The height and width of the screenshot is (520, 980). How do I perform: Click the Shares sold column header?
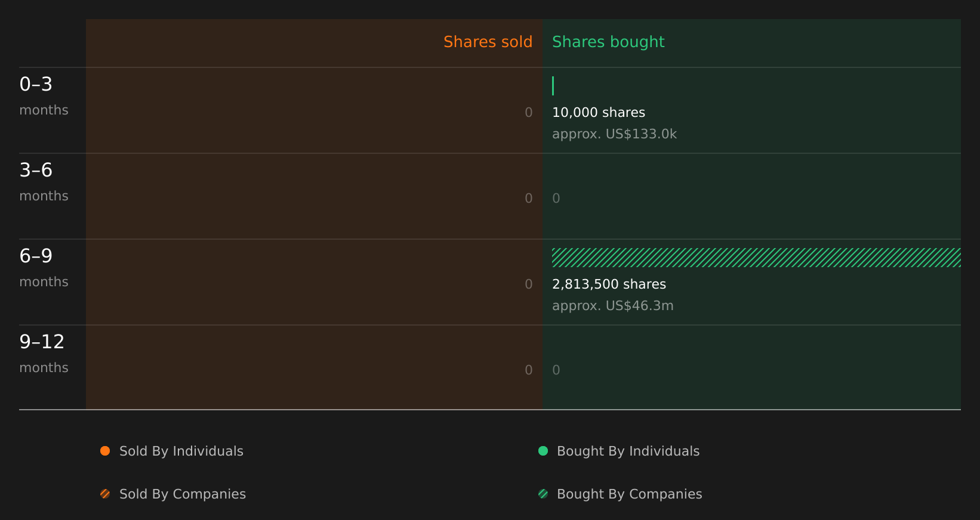pos(488,42)
